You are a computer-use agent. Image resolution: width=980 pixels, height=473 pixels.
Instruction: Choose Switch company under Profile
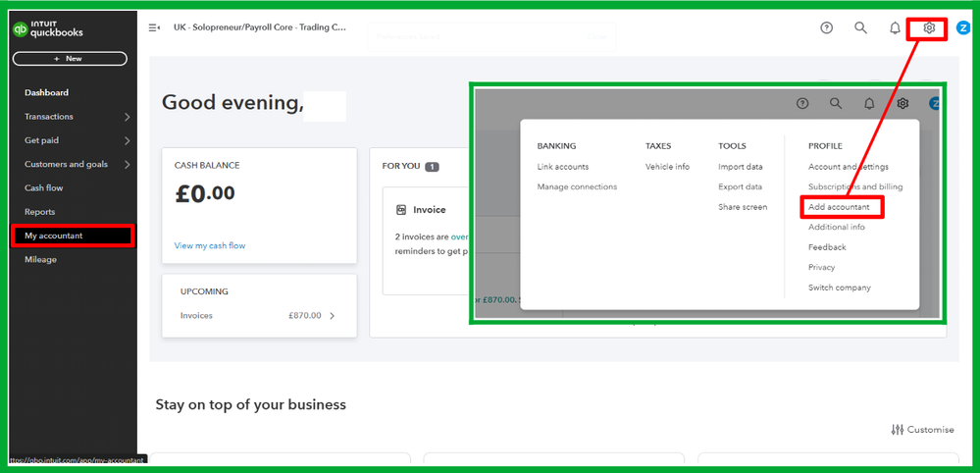point(840,288)
